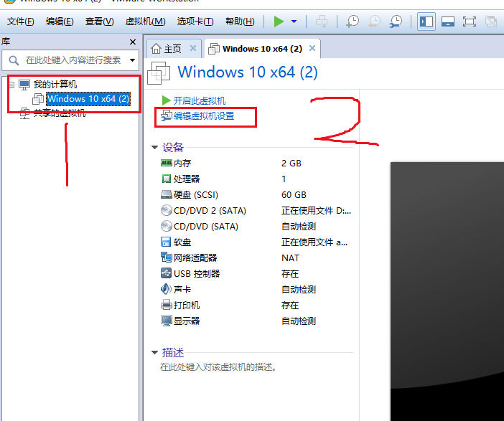Click the 存在 value for USB 控制器
Screen dimensions: 504x421
point(290,273)
